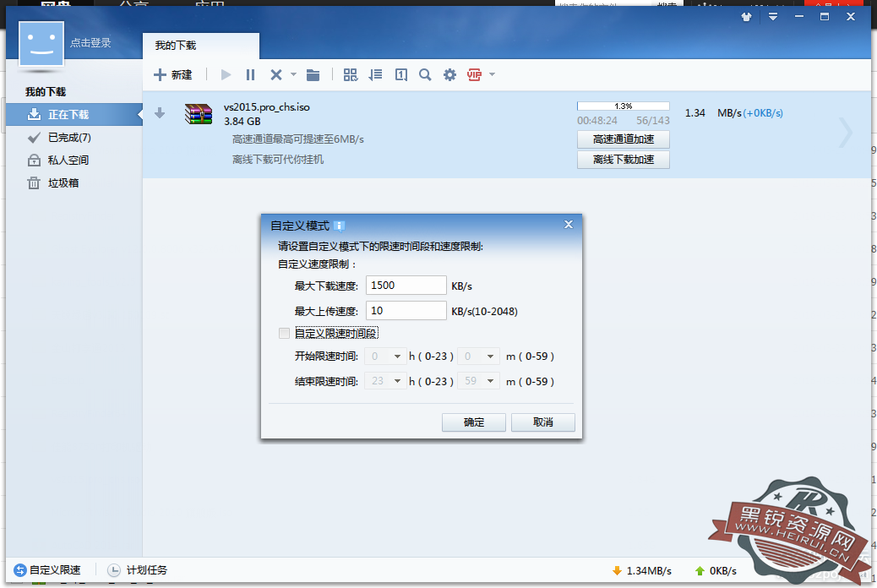Click the remaining time 00:48:24

pos(597,121)
